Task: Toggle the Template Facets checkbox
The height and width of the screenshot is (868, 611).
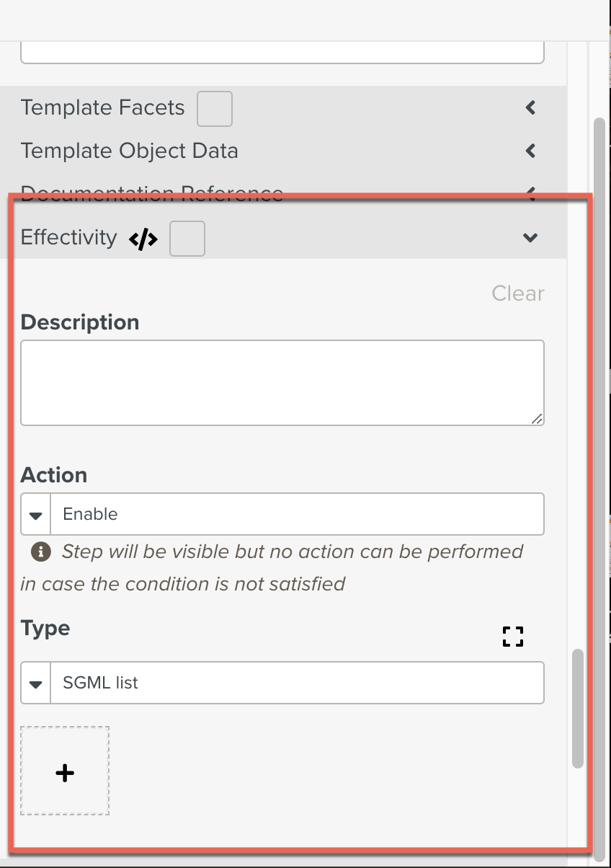Action: [215, 109]
